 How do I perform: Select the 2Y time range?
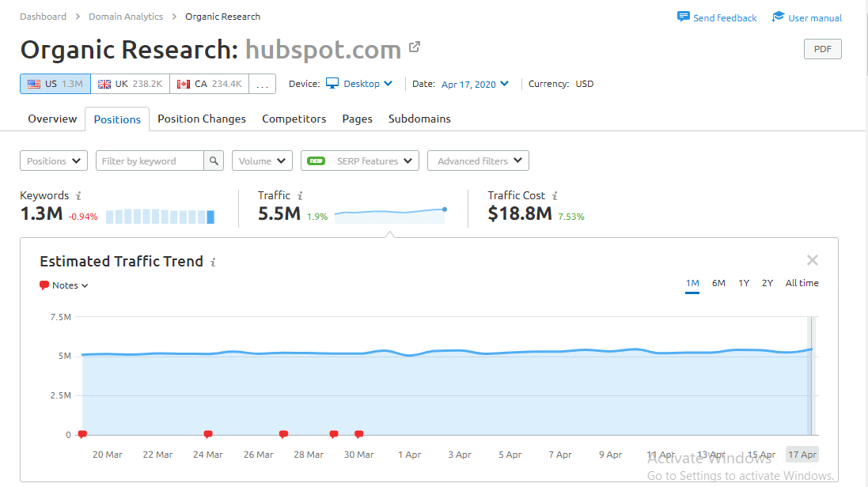pos(768,283)
